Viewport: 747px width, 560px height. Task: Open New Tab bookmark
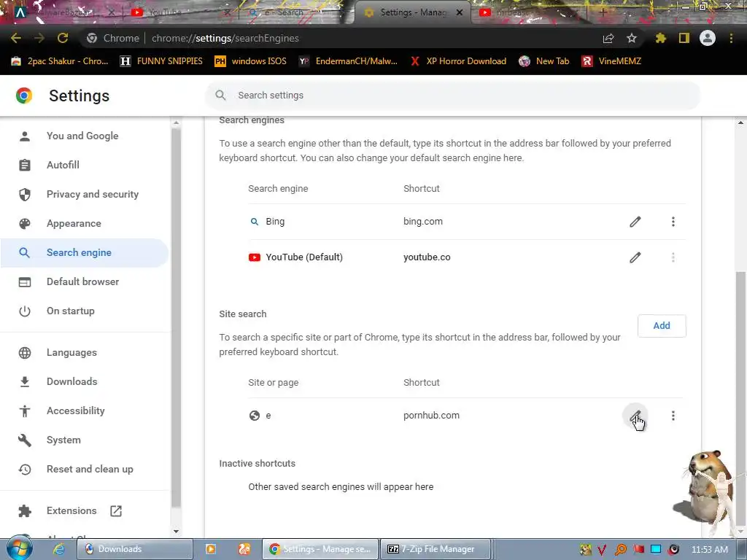544,61
